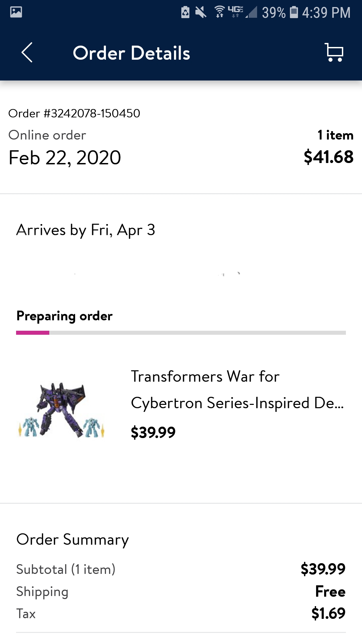Tap the Preparing order progress bar
362x644 pixels.
[x=181, y=333]
